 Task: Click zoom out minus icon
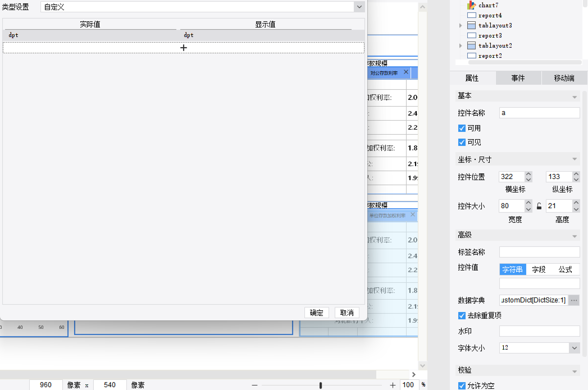[x=255, y=385]
